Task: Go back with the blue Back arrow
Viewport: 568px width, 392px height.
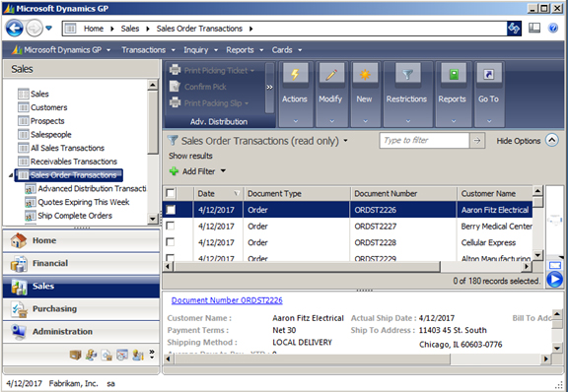Action: (15, 29)
